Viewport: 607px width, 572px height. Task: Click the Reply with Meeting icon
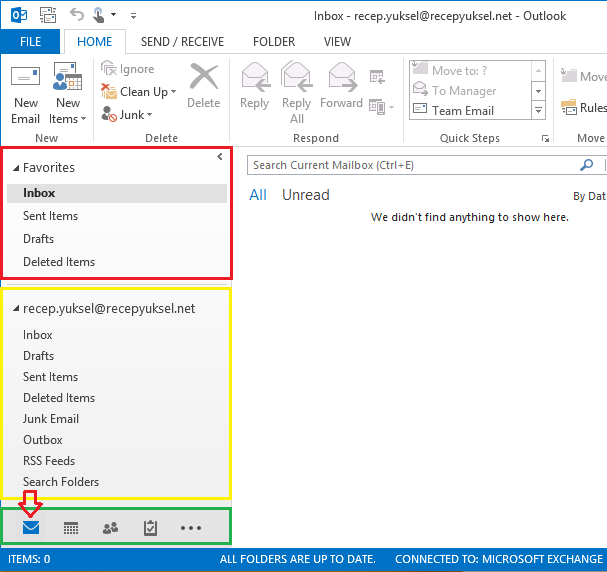377,77
